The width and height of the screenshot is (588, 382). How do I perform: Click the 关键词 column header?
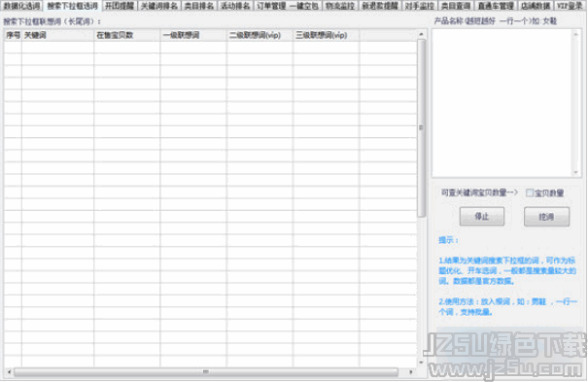[x=57, y=35]
